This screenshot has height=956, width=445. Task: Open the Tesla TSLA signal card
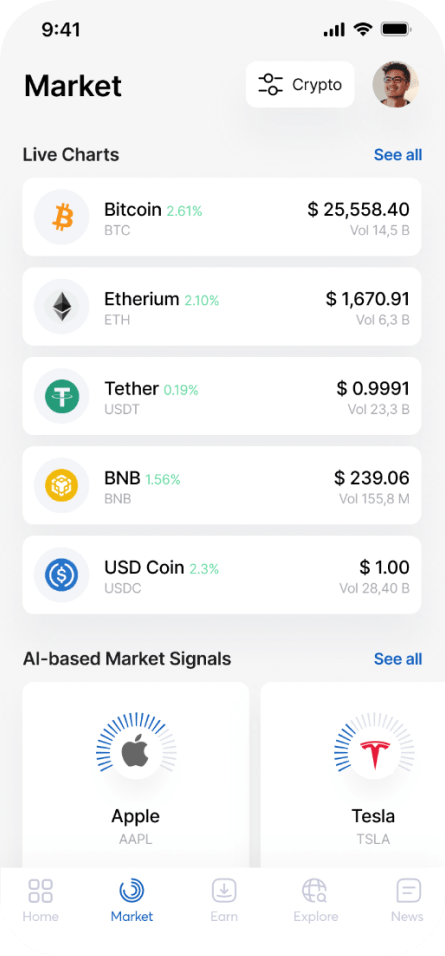pos(353,775)
